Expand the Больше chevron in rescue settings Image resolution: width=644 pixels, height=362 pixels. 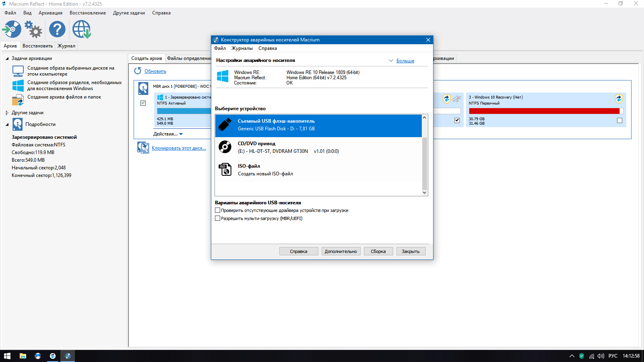(391, 61)
